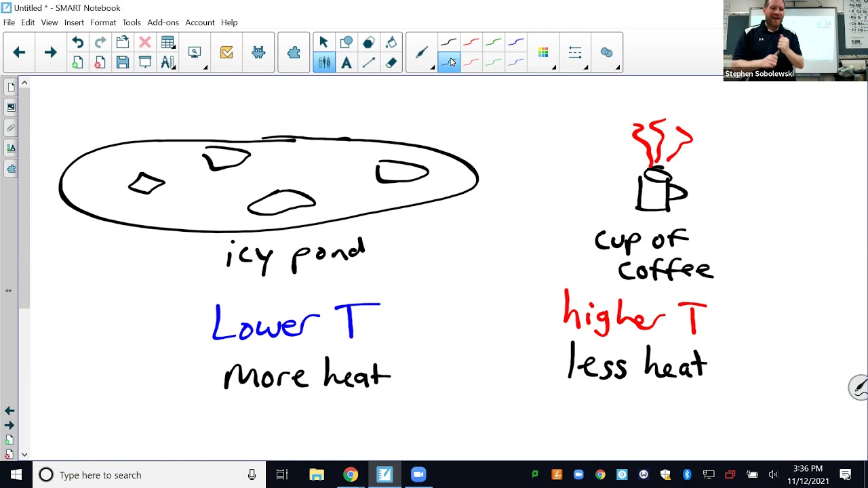Select the Fill bucket tool

click(x=391, y=43)
